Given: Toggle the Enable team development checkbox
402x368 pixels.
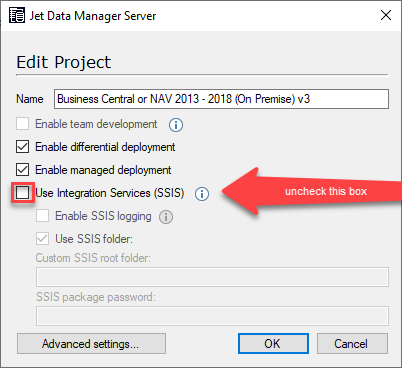Looking at the screenshot, I should 23,124.
